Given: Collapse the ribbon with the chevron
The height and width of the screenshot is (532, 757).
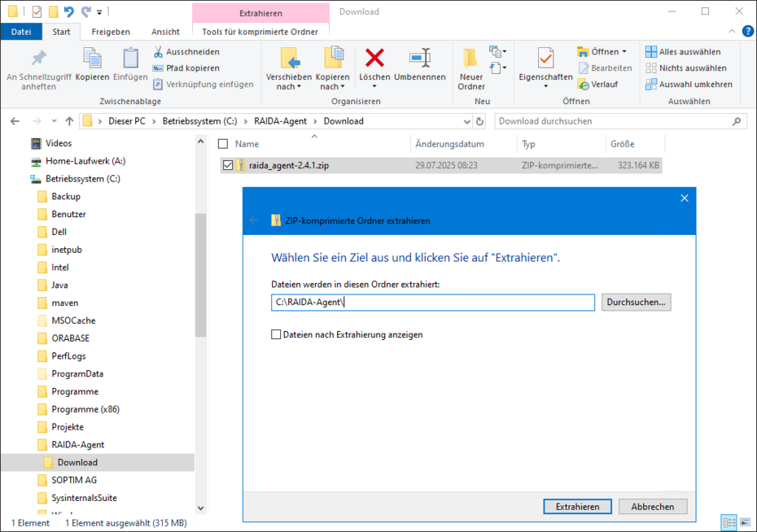Looking at the screenshot, I should click(x=732, y=32).
